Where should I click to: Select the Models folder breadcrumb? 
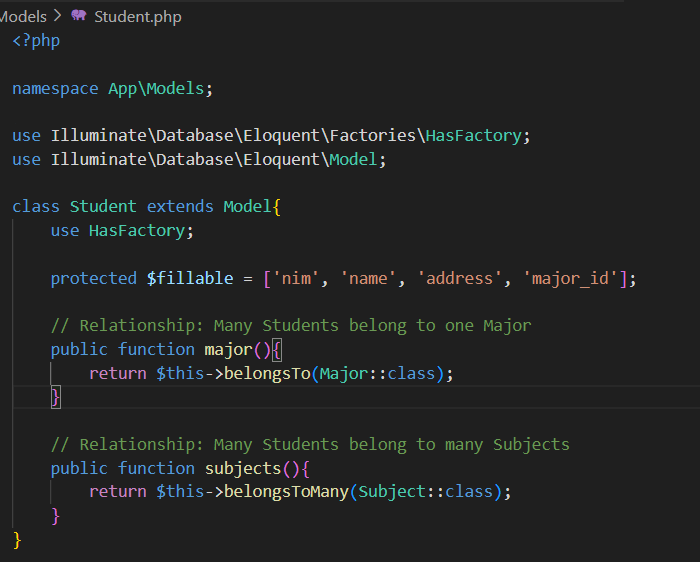click(x=23, y=16)
